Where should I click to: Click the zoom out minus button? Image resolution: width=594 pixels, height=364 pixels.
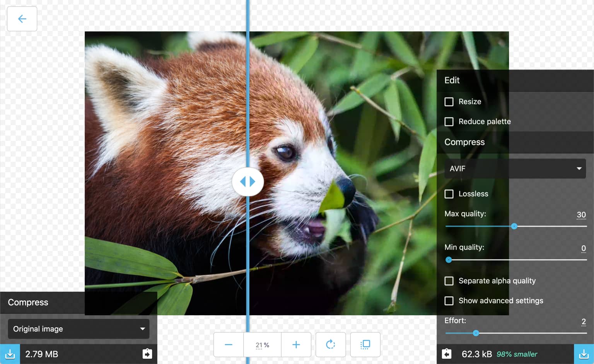pyautogui.click(x=228, y=344)
